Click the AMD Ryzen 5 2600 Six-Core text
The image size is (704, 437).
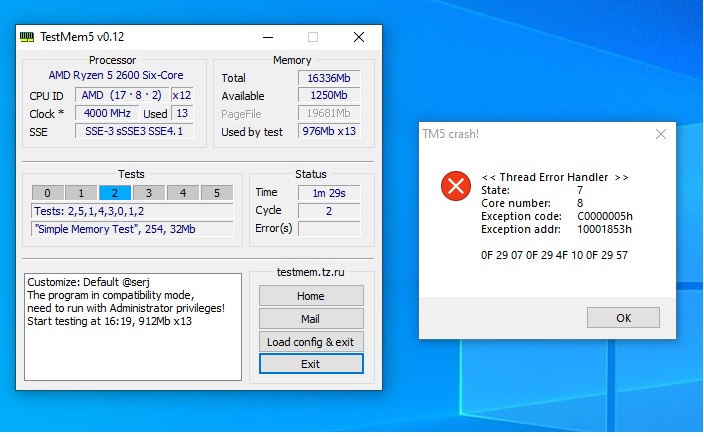pyautogui.click(x=116, y=75)
